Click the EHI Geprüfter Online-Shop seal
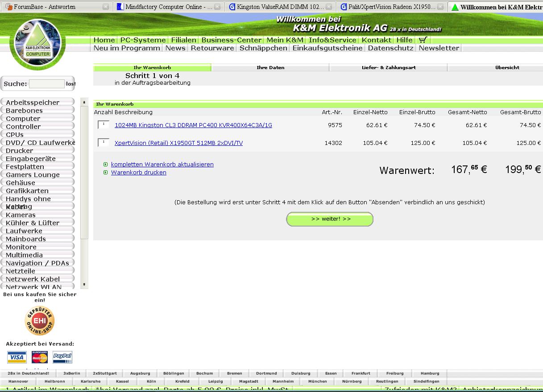 point(39,321)
